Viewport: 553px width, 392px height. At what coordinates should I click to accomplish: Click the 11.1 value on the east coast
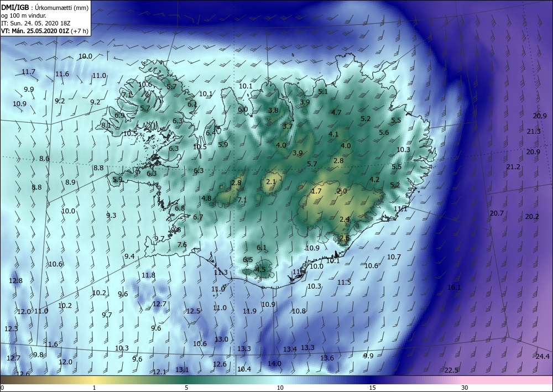(x=400, y=209)
